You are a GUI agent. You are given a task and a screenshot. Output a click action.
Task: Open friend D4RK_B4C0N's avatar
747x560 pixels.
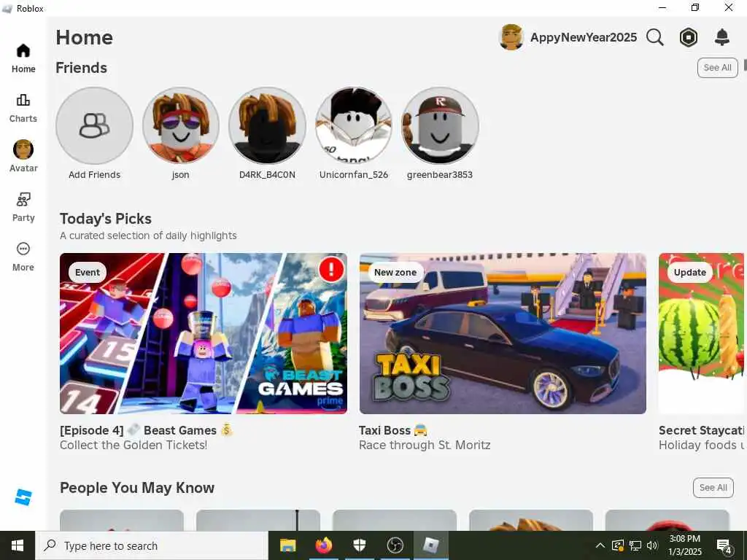click(x=267, y=125)
